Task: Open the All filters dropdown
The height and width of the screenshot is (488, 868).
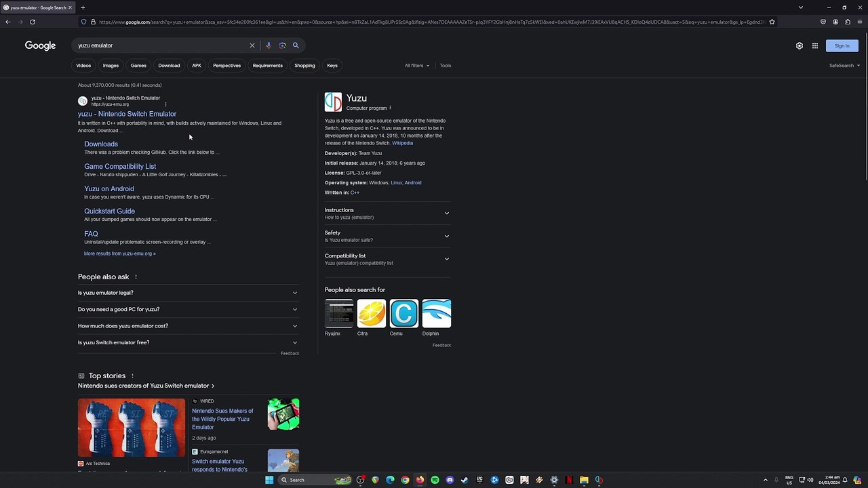Action: 416,66
